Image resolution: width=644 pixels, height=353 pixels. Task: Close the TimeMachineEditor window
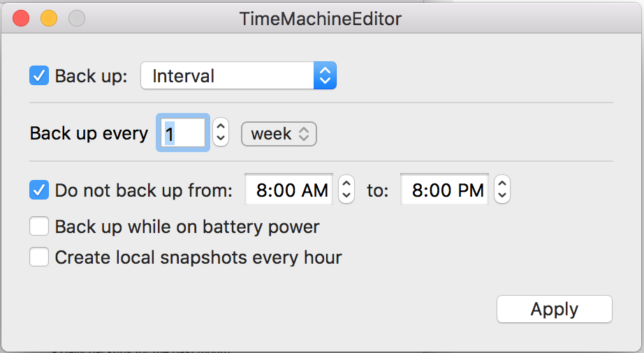click(x=22, y=19)
